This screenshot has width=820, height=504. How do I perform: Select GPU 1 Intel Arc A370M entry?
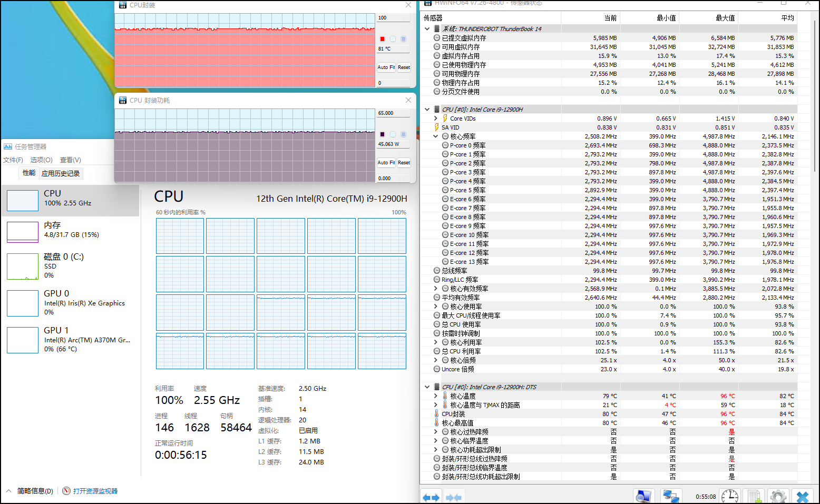click(x=71, y=340)
